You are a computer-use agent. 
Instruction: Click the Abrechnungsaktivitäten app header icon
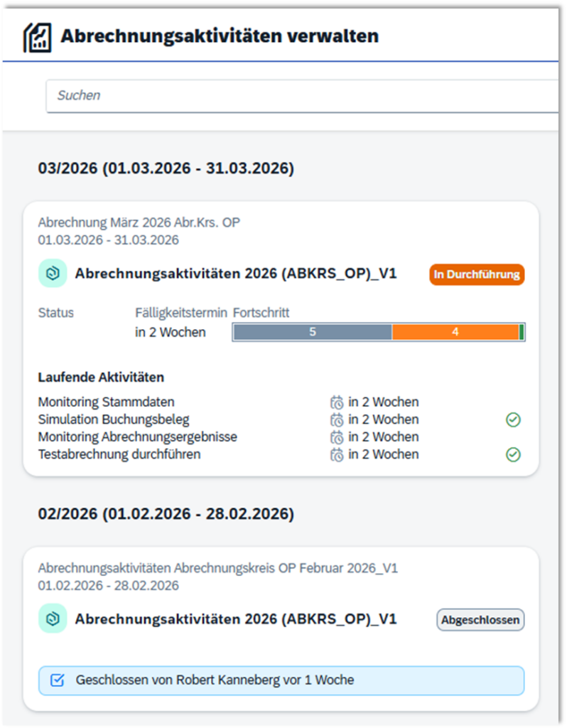point(37,37)
